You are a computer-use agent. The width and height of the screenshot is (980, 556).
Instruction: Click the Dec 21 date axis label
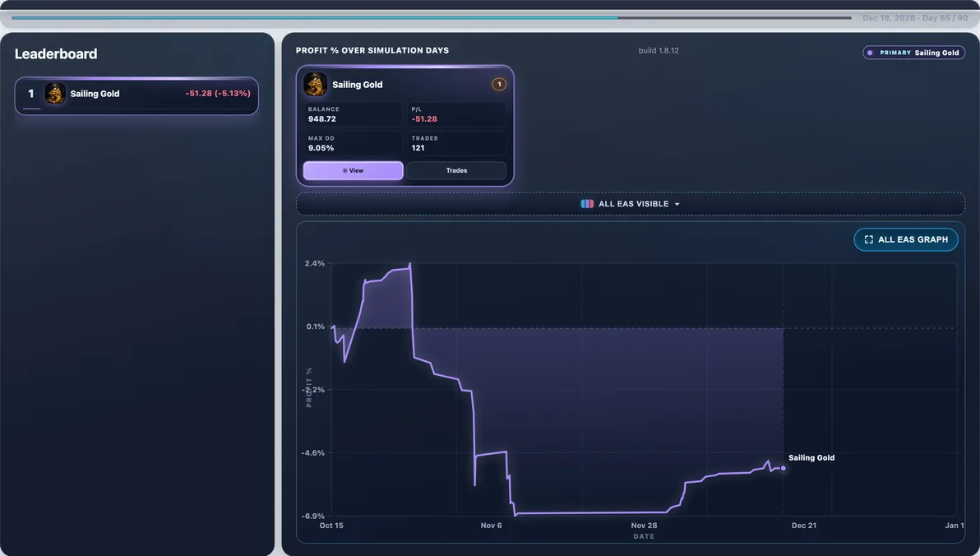tap(804, 526)
